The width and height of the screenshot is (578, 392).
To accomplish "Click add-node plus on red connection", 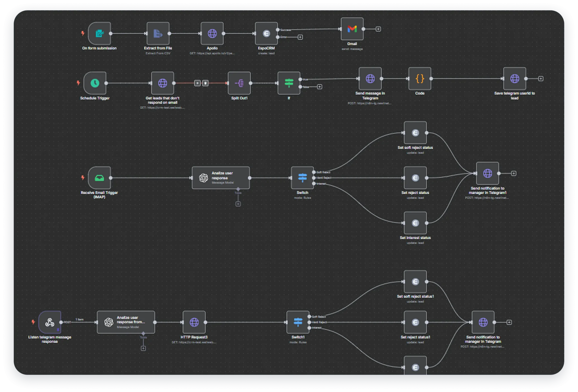I will [197, 83].
